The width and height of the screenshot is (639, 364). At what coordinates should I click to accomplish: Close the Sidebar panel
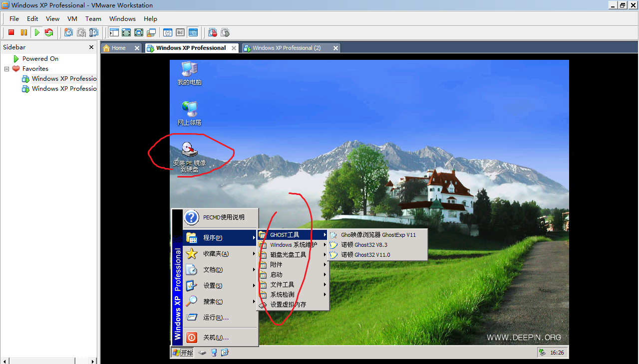(91, 47)
